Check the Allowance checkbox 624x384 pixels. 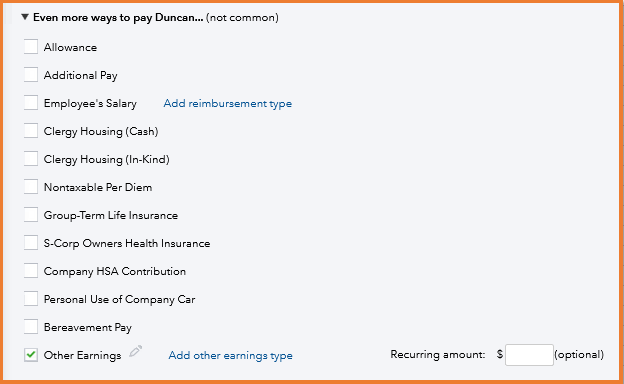click(31, 47)
